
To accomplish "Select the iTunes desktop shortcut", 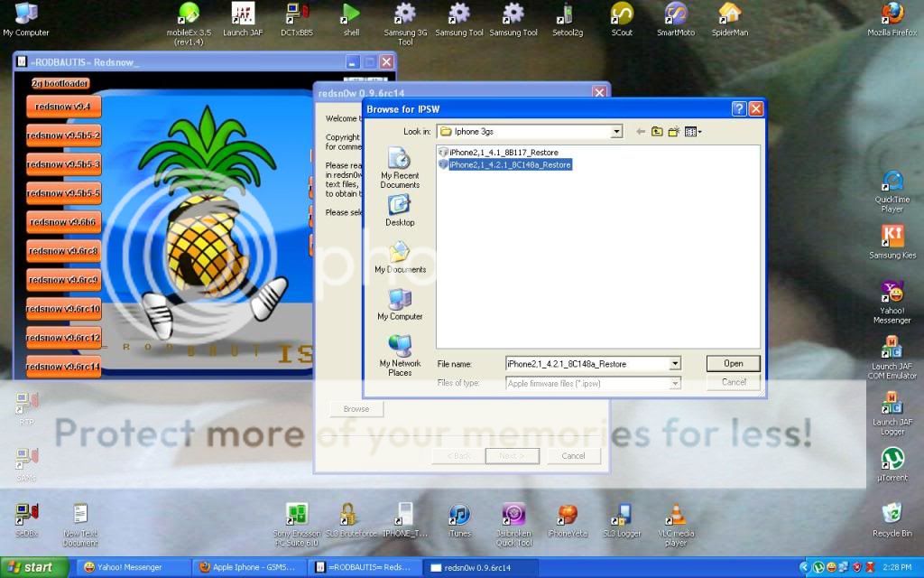I will [459, 520].
